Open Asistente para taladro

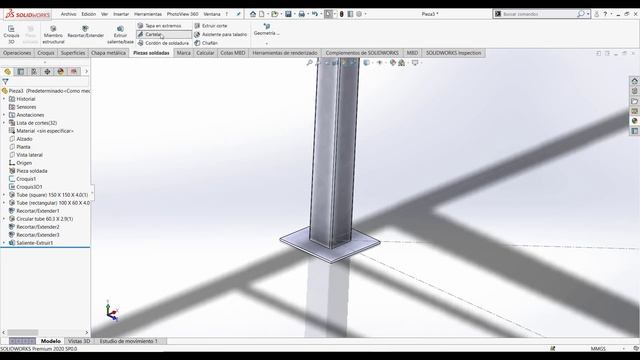click(x=221, y=34)
